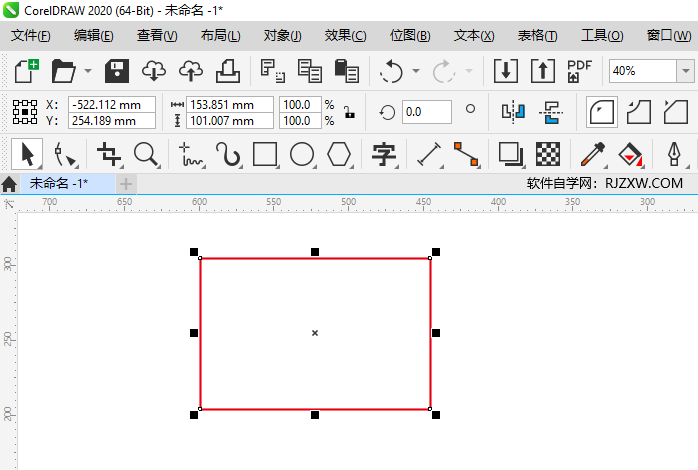The width and height of the screenshot is (698, 470).
Task: Click the rotation angle field 0.0
Action: point(426,112)
